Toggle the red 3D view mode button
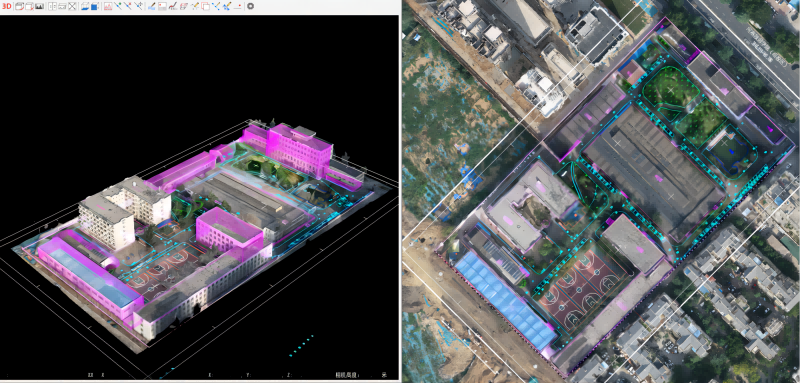This screenshot has height=383, width=800. tap(7, 6)
